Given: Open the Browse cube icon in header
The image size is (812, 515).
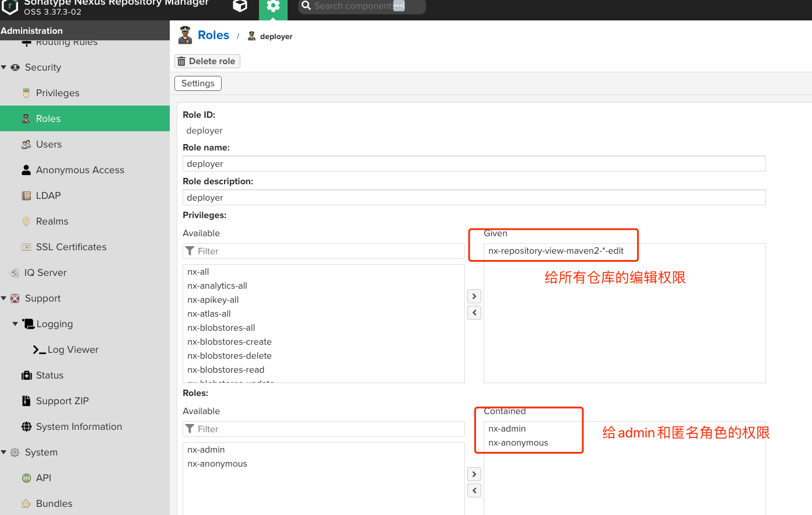Looking at the screenshot, I should coord(240,6).
